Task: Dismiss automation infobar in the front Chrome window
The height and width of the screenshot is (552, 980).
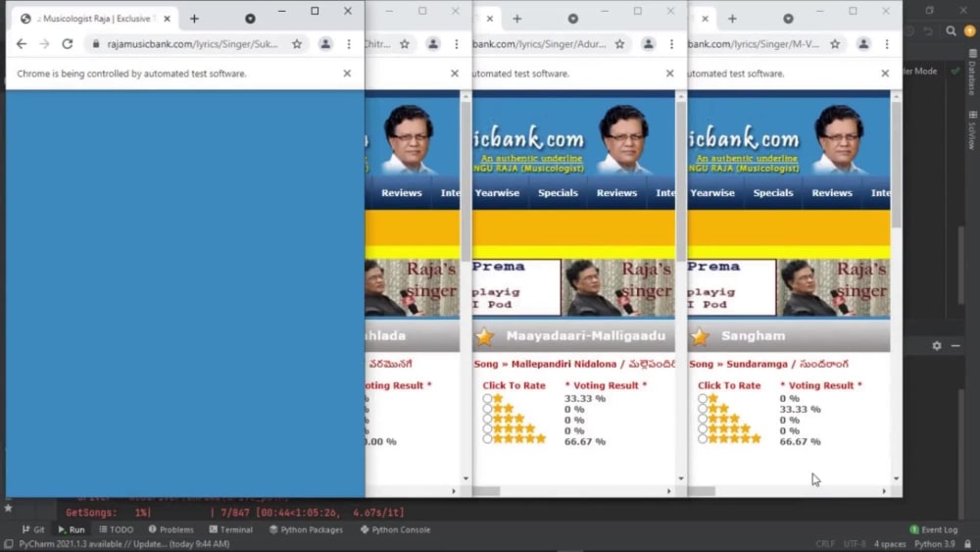Action: click(347, 74)
